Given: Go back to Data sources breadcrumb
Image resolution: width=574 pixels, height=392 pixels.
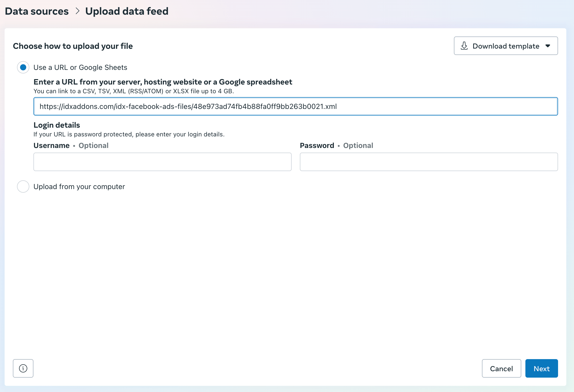Looking at the screenshot, I should (x=37, y=11).
